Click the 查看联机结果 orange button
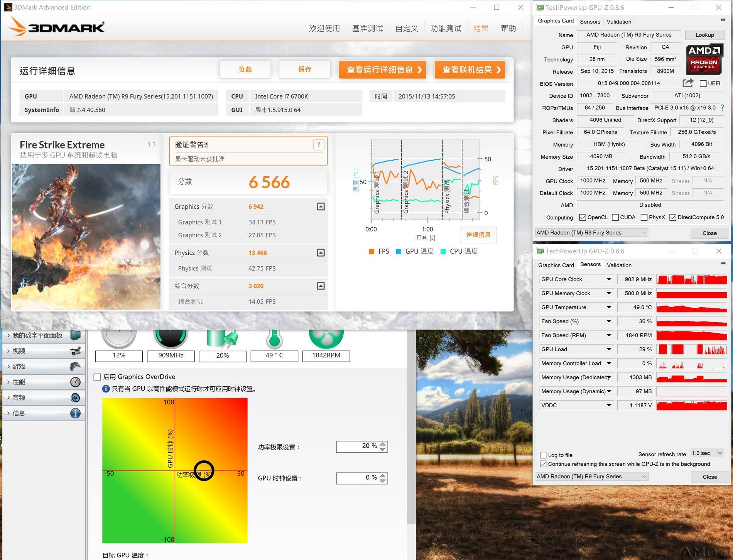Image resolution: width=733 pixels, height=560 pixels. 470,69
